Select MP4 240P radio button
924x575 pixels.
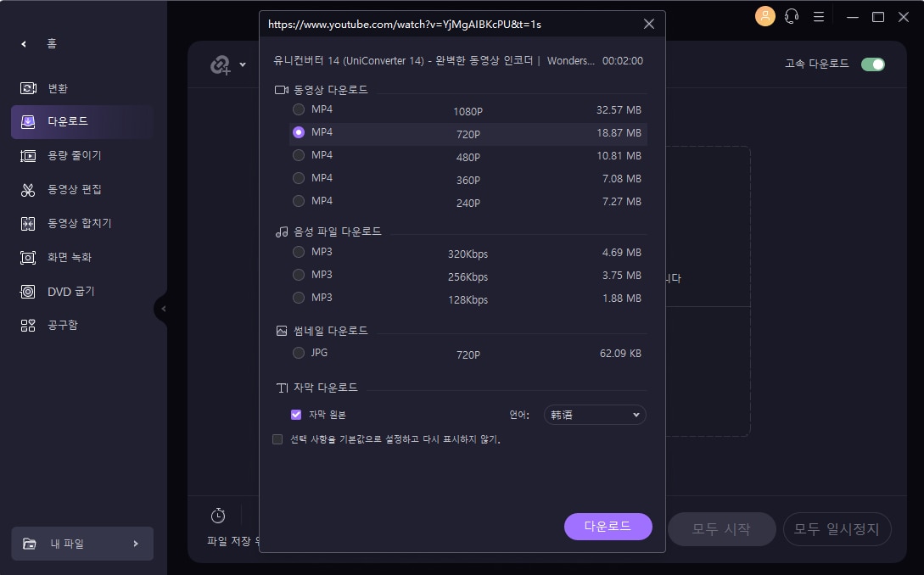(299, 202)
